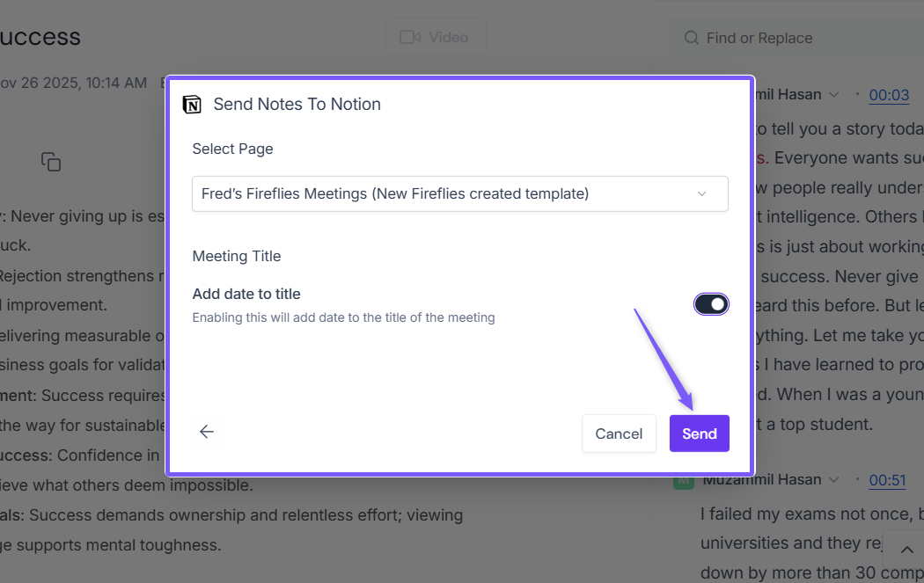Jump to the 00:51 timestamp
The image size is (924, 583).
889,480
